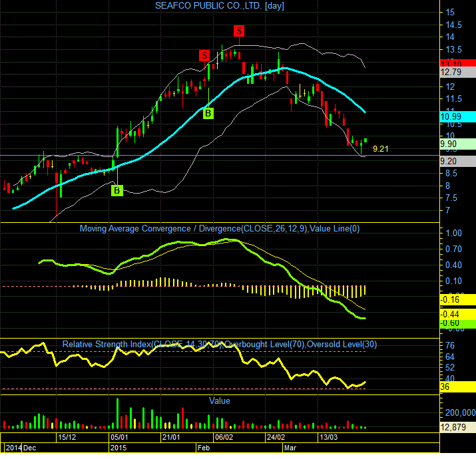The width and height of the screenshot is (476, 459).
Task: Click the green B buy marker near February
Action: click(208, 114)
